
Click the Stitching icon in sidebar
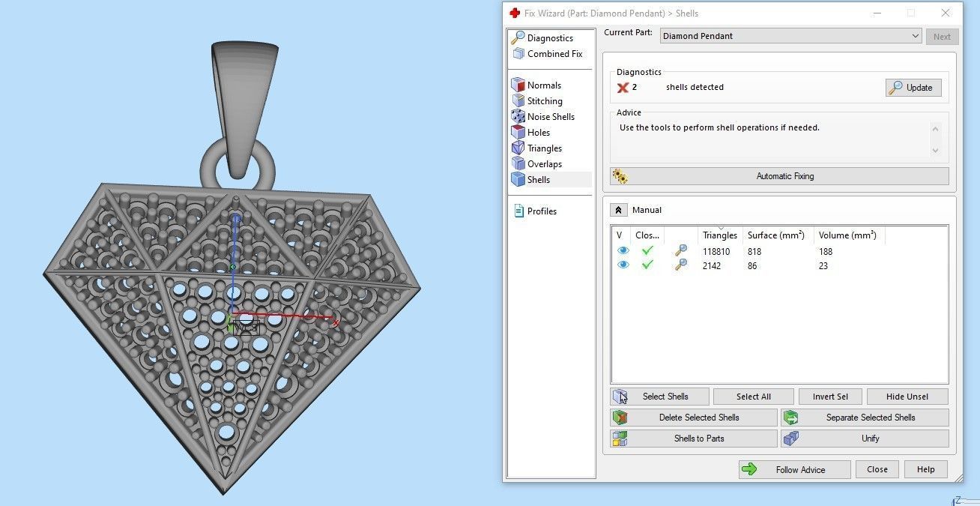tap(518, 100)
